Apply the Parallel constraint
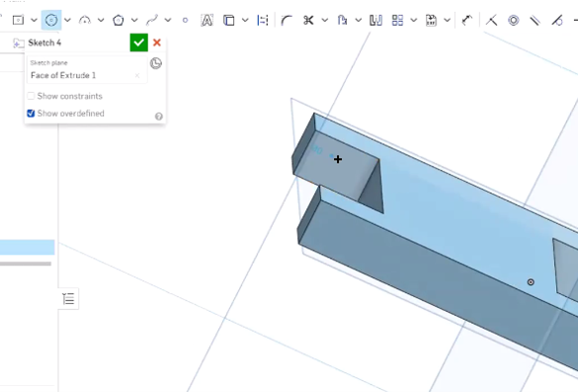Viewport: 578px width, 392px height. pos(535,20)
